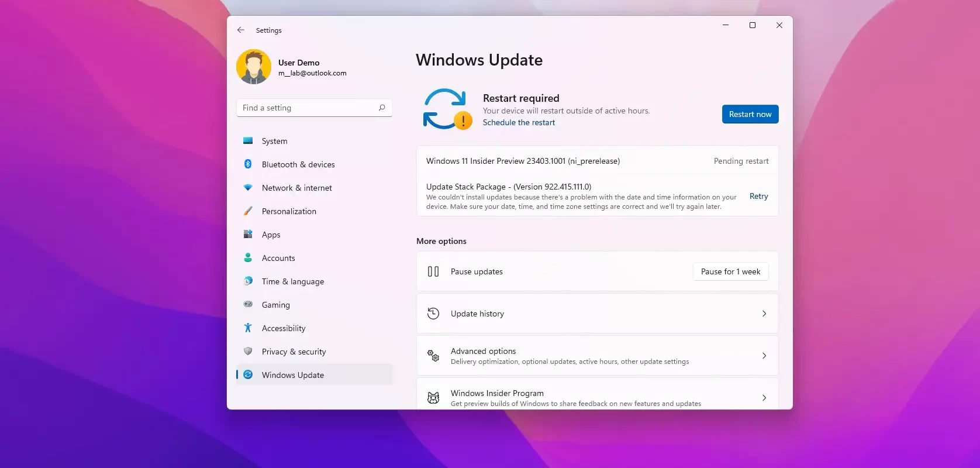
Task: Click the couldn't install updates error message
Action: click(x=581, y=202)
